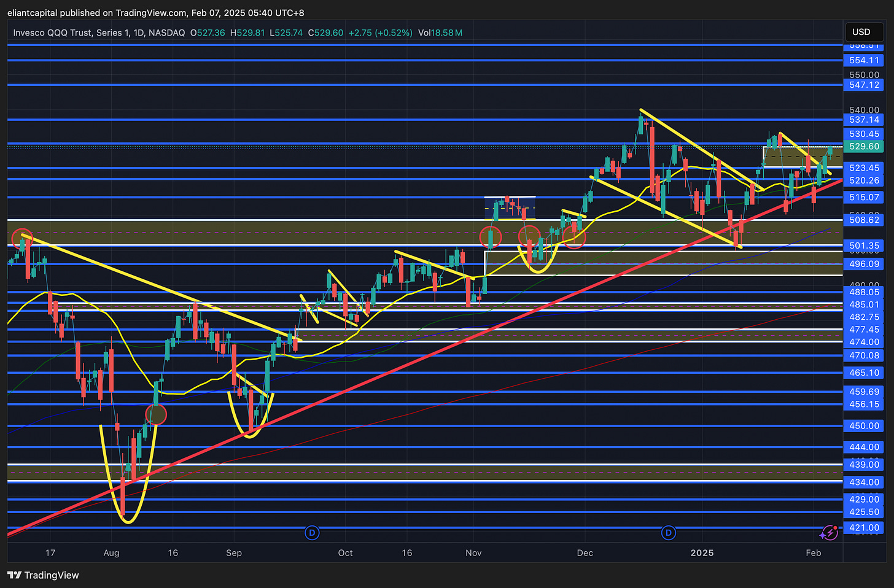
Task: Click the dividend D marker before 2025
Action: (x=669, y=532)
